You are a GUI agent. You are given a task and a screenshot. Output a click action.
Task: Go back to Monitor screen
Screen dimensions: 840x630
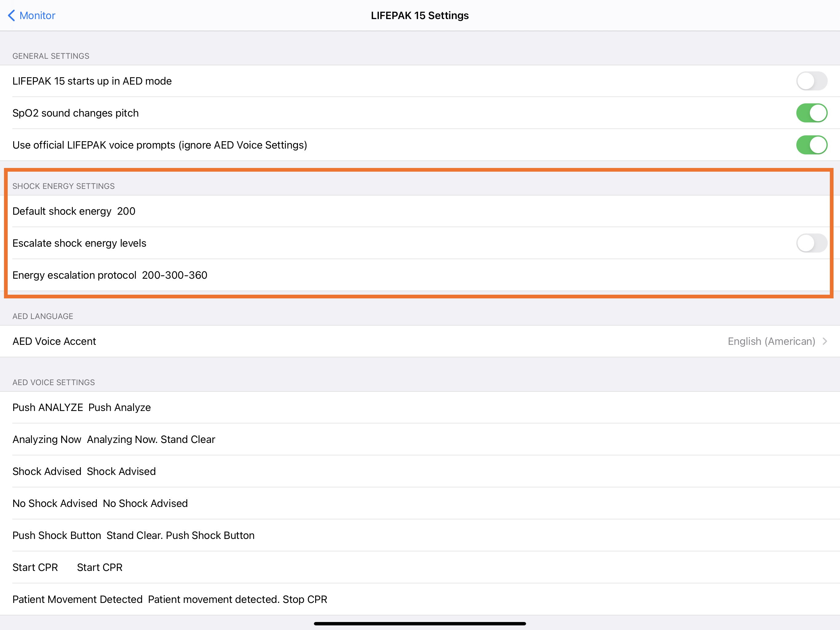point(37,16)
